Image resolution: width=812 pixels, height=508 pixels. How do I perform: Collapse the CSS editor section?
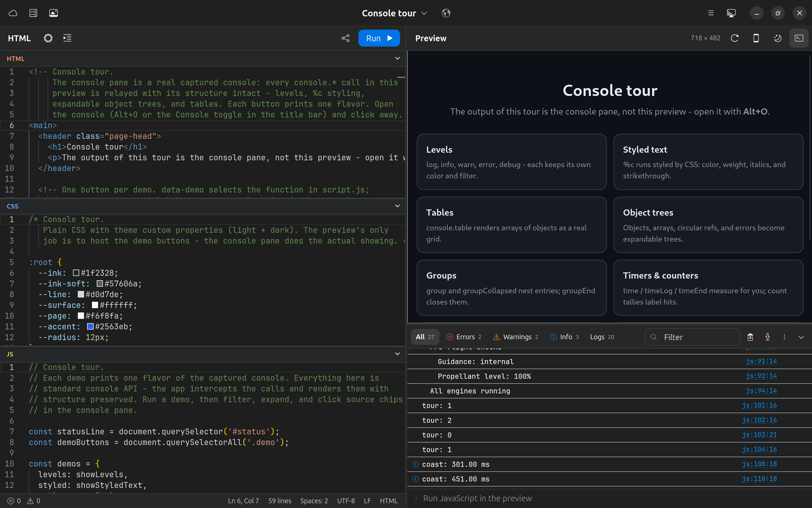[397, 206]
